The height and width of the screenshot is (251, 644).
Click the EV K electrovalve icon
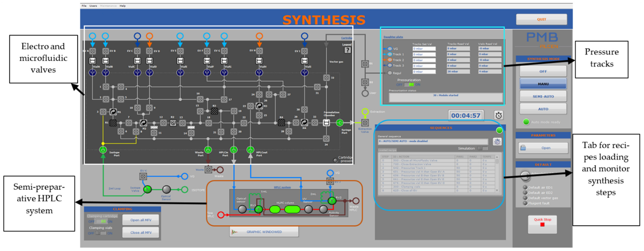pyautogui.click(x=143, y=176)
